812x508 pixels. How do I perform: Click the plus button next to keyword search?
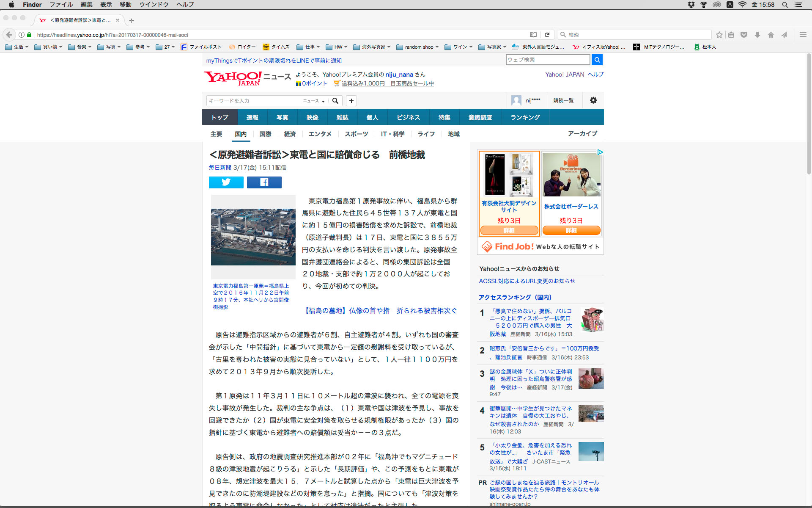tap(351, 101)
